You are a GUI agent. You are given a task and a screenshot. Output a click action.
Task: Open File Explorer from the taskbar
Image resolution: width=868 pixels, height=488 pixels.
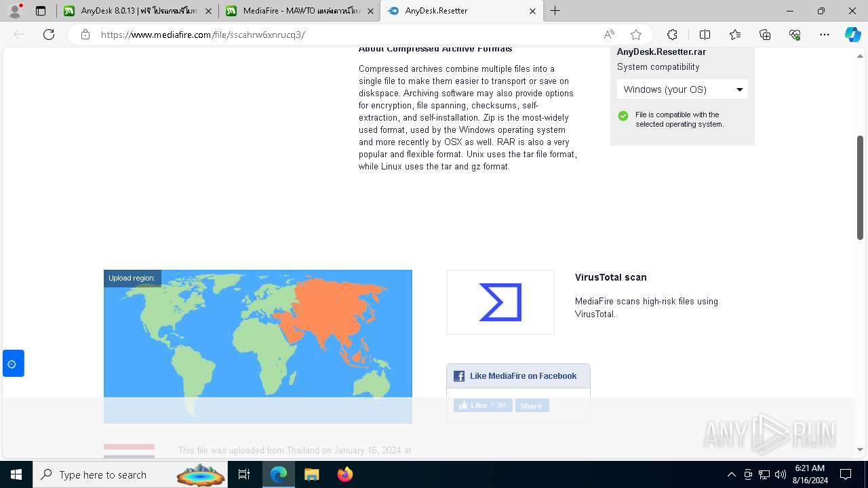click(x=311, y=474)
